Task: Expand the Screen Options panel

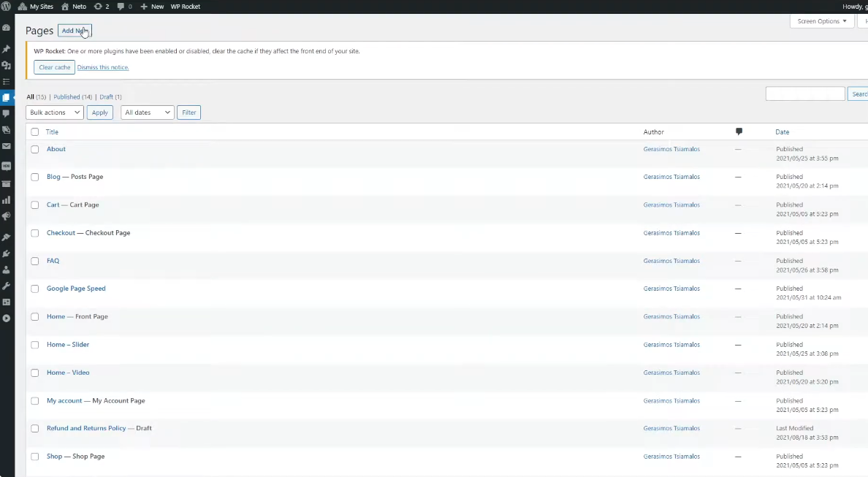Action: (822, 21)
